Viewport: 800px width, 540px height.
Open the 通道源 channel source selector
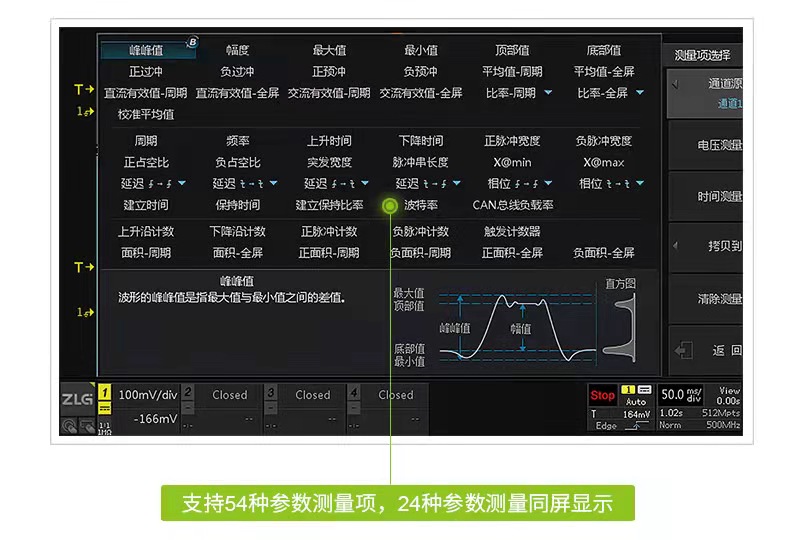point(705,93)
